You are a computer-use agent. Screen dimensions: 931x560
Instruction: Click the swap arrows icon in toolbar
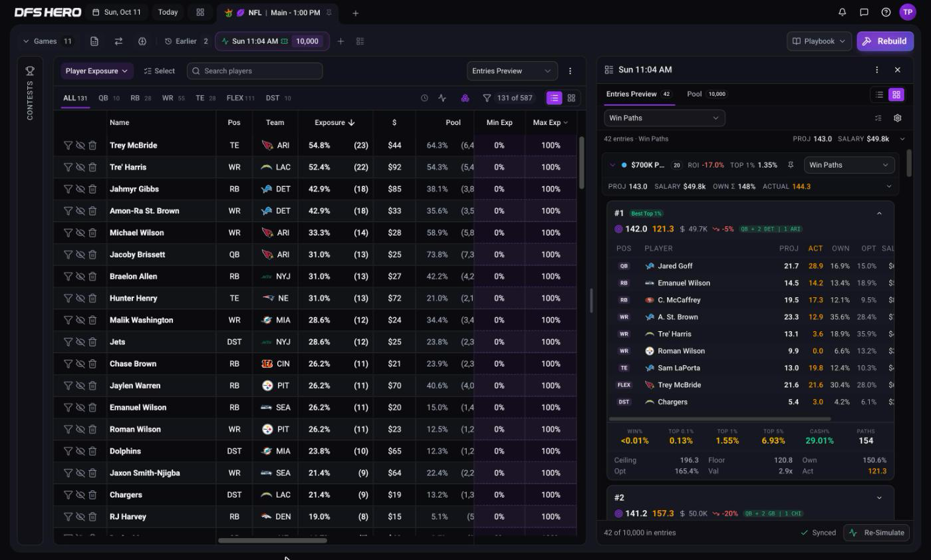118,41
